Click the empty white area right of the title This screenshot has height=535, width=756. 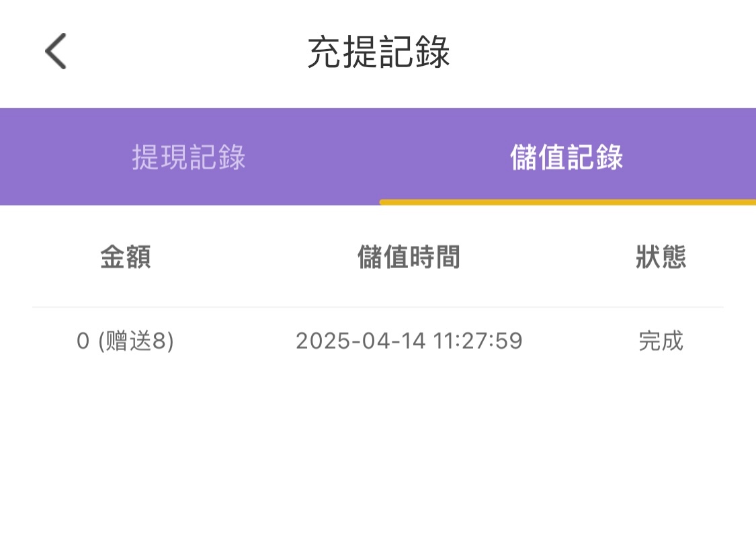[x=605, y=52]
